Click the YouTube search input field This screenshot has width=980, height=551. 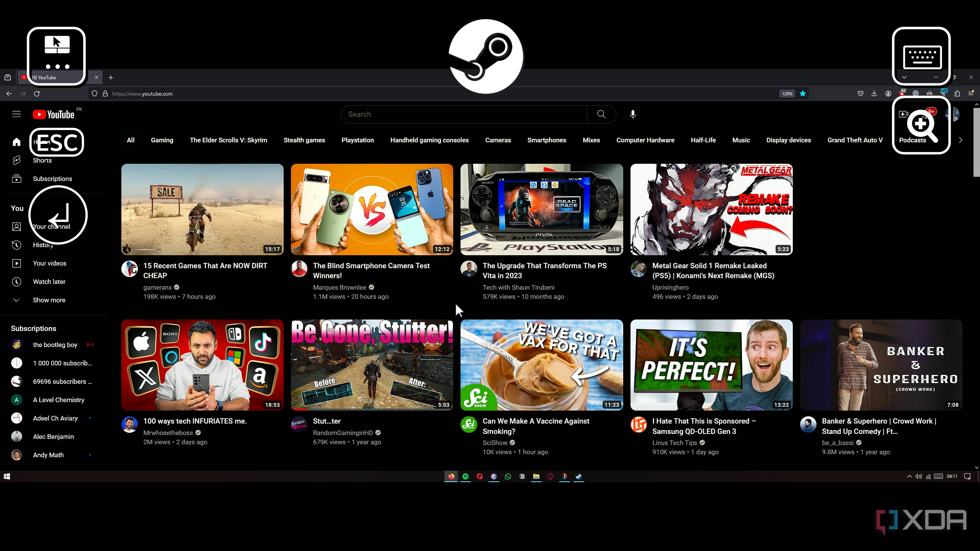464,114
